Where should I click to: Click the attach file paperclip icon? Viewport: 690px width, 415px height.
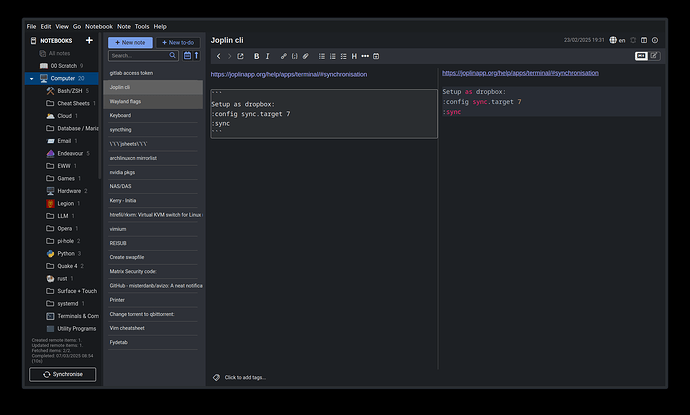306,56
